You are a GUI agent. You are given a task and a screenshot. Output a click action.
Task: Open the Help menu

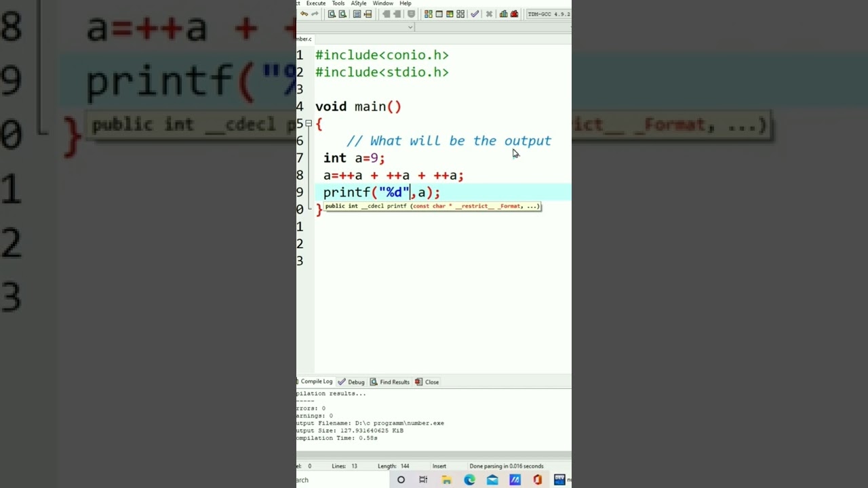click(x=406, y=3)
